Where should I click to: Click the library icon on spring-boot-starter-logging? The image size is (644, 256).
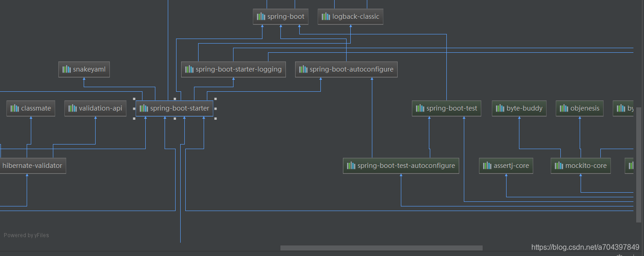pos(189,70)
